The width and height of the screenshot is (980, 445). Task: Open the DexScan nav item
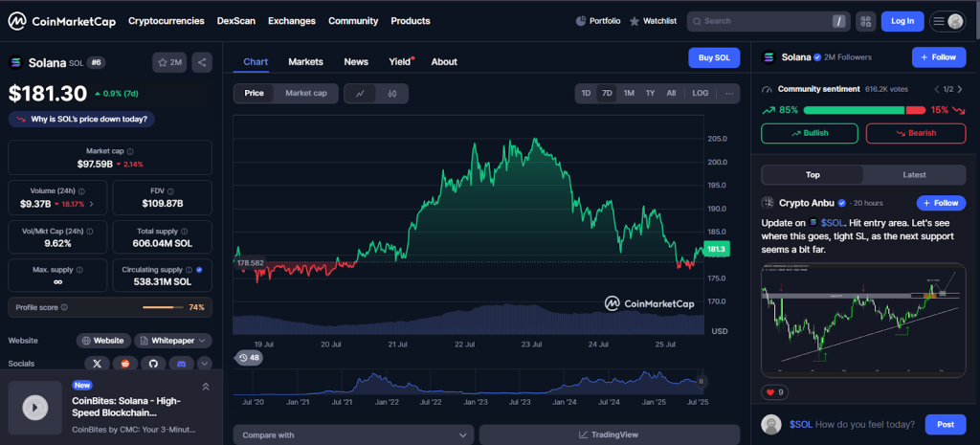click(236, 21)
